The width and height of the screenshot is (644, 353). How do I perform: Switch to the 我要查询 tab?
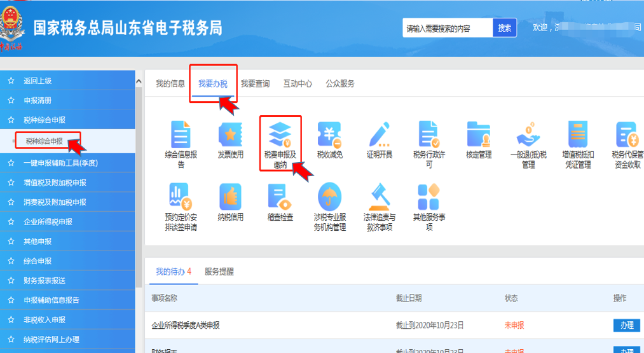pyautogui.click(x=255, y=84)
